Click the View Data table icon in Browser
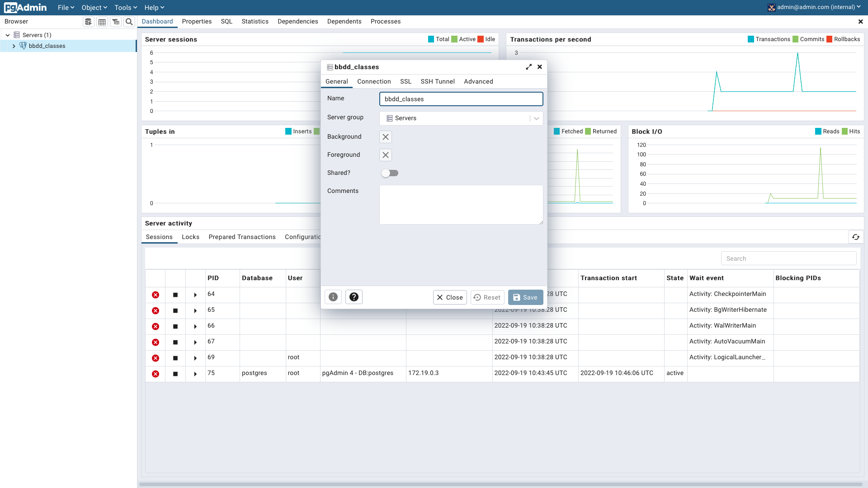The width and height of the screenshot is (868, 488). point(102,22)
